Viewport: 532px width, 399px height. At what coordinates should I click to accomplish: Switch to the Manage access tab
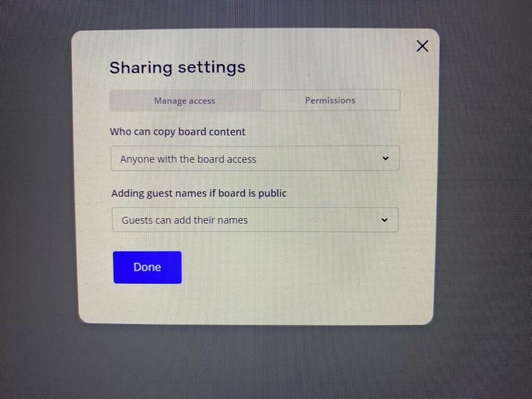pyautogui.click(x=185, y=101)
